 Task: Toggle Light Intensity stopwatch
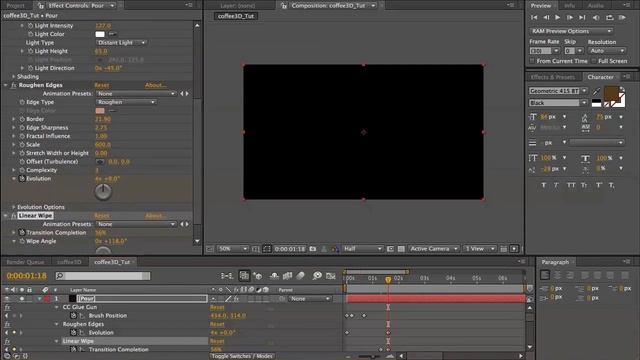tap(30, 26)
